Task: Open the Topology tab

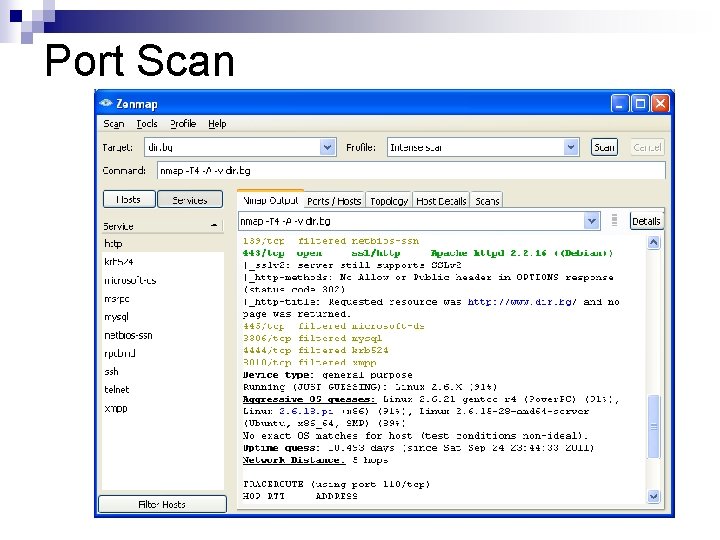Action: [389, 201]
